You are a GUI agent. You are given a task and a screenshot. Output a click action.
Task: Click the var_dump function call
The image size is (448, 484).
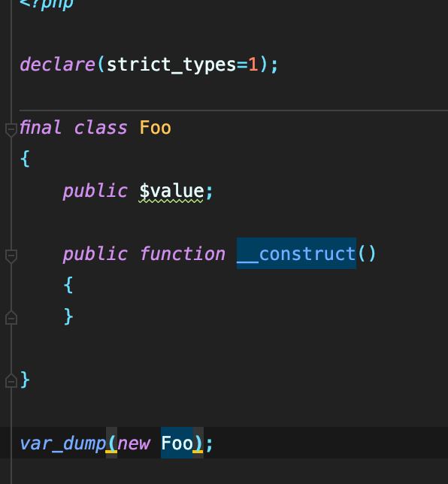click(62, 444)
